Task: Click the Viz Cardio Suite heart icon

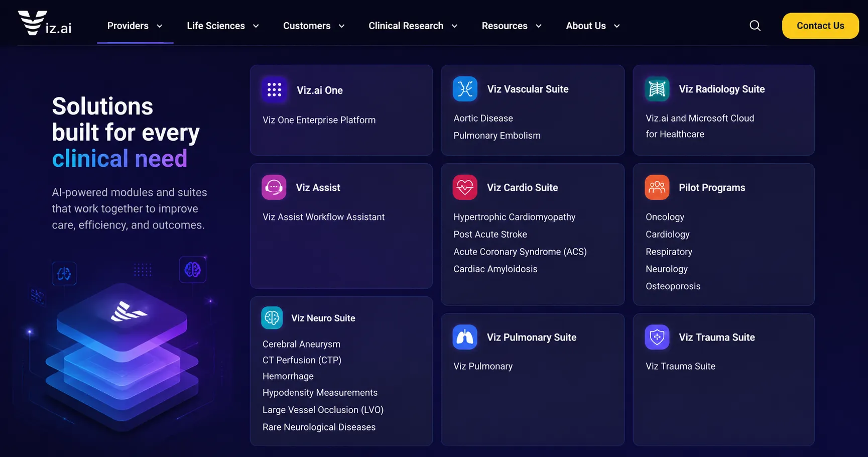Action: pyautogui.click(x=465, y=187)
